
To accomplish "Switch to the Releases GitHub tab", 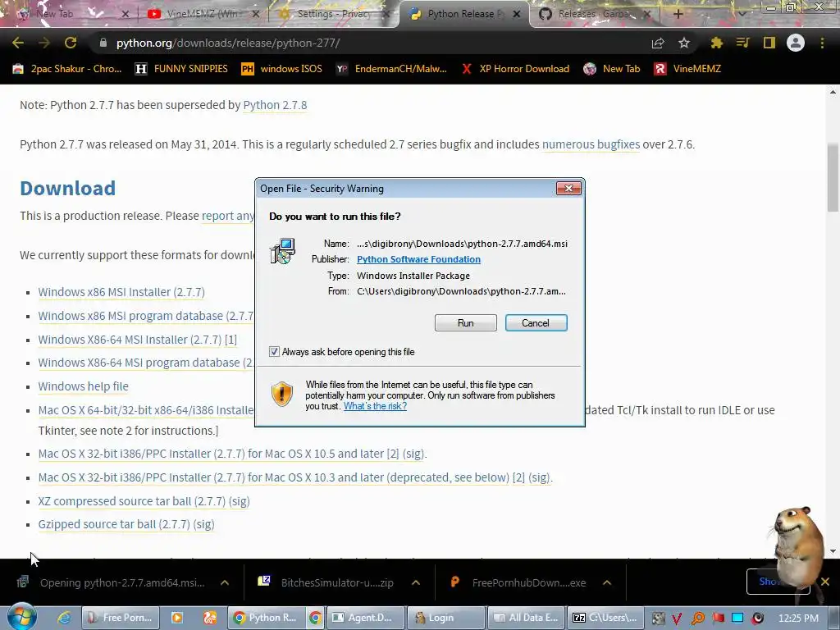I will pos(594,14).
